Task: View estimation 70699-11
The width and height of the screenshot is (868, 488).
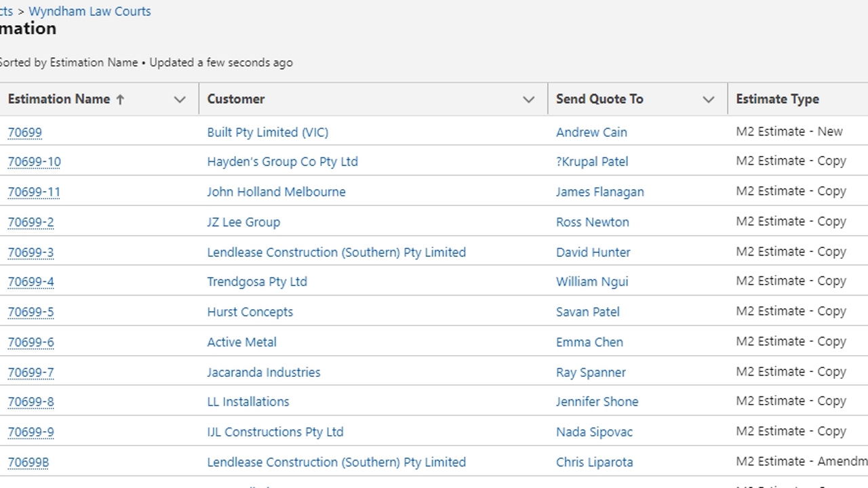Action: click(34, 192)
